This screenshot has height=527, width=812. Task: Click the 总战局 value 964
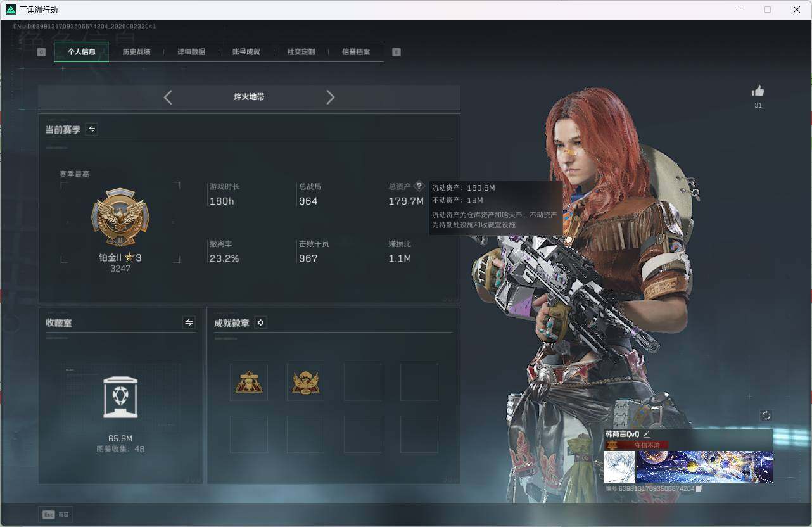[x=308, y=201]
